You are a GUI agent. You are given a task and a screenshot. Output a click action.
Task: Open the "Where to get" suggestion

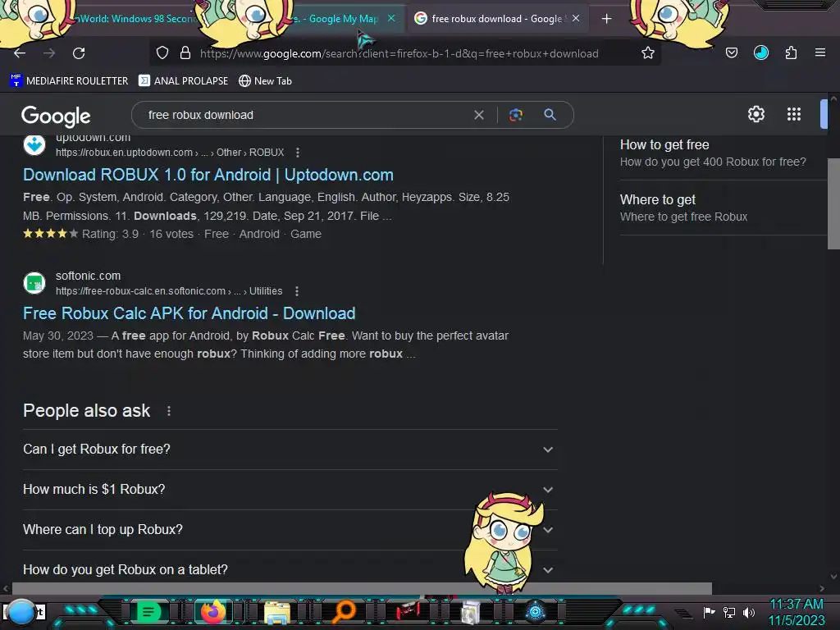click(x=683, y=208)
